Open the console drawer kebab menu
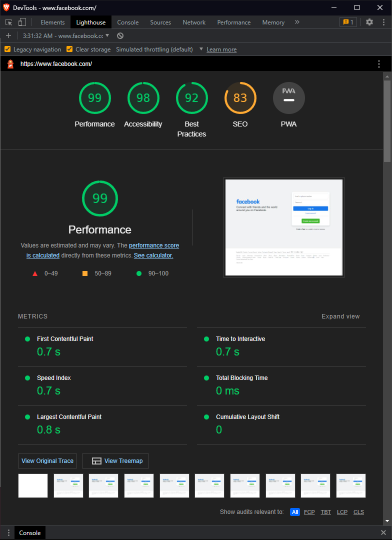Screen dimensions: 392x540 click(8, 533)
